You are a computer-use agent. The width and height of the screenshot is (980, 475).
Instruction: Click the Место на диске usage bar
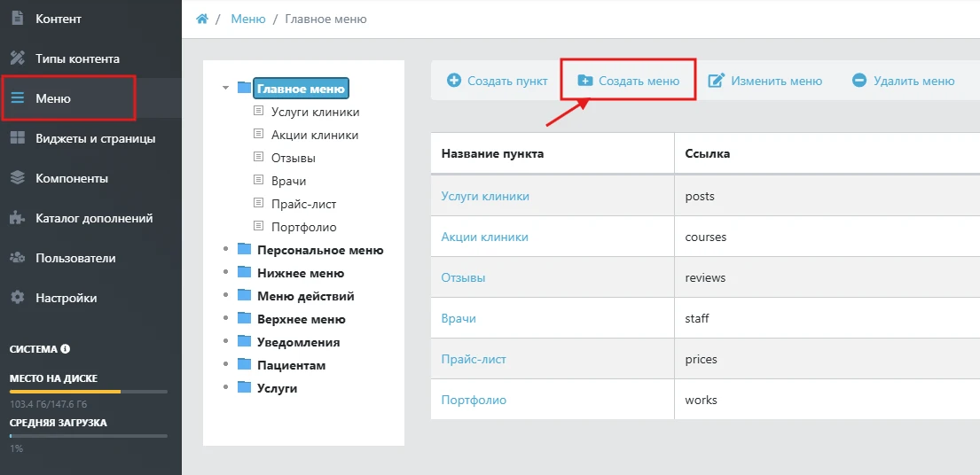[x=88, y=392]
